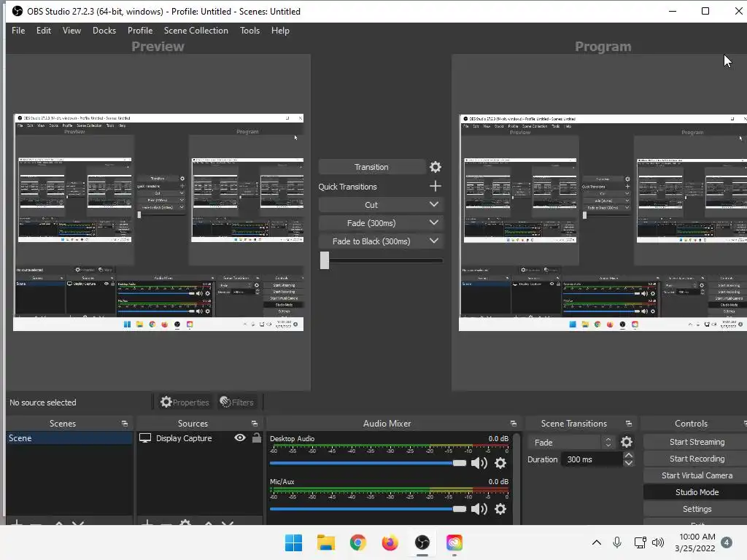Mute Mic/Aux speaker icon
Viewport: 747px width, 560px height.
click(479, 509)
